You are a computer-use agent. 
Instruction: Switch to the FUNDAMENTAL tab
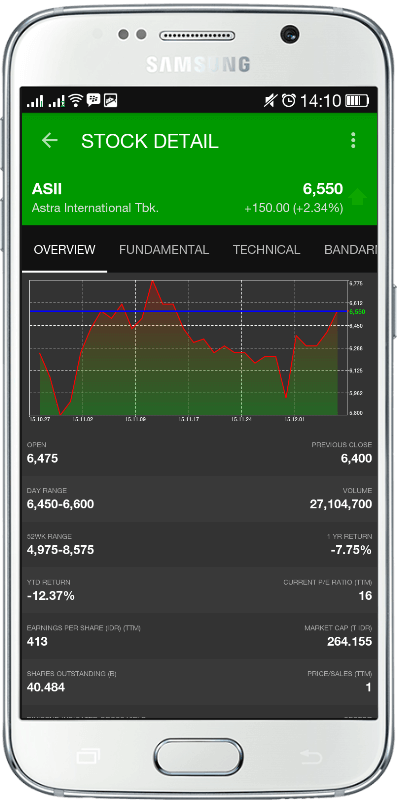pyautogui.click(x=164, y=249)
